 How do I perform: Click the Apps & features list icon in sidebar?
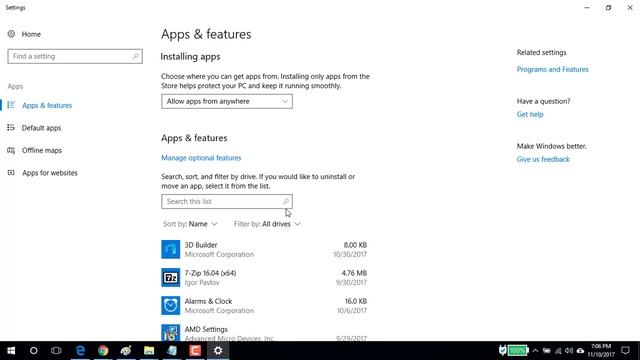[11, 105]
